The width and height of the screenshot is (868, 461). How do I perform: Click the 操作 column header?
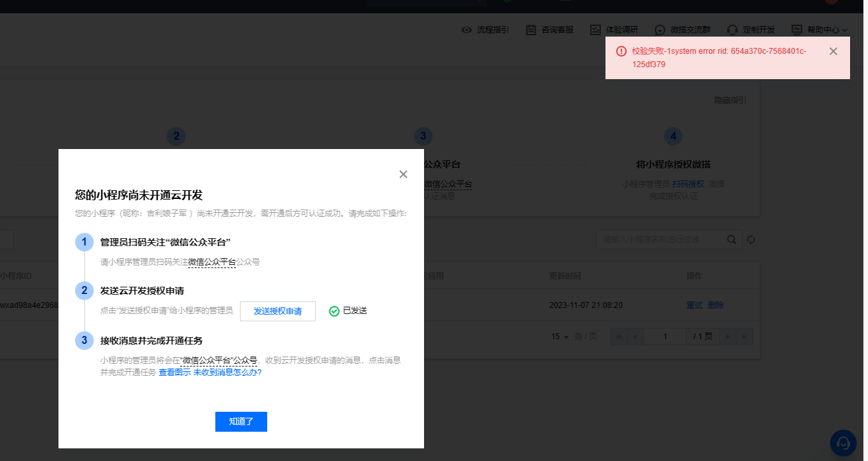point(695,275)
